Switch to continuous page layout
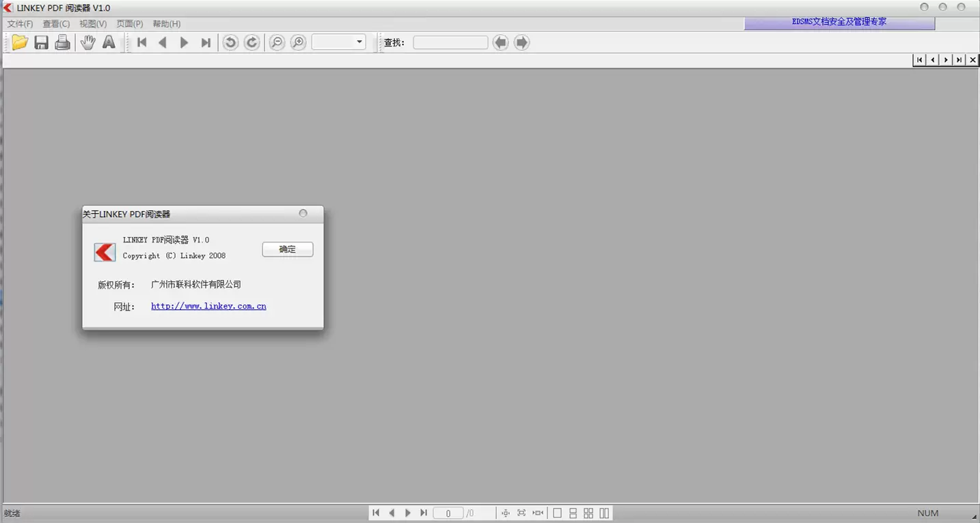 pyautogui.click(x=573, y=513)
